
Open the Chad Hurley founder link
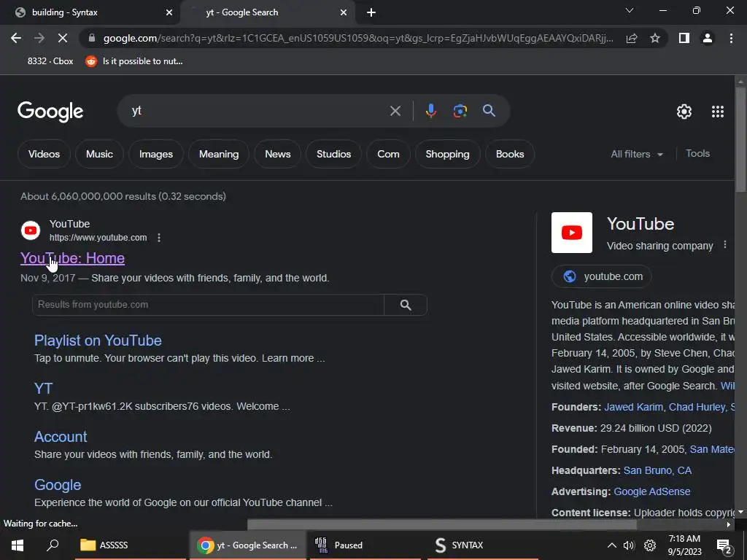coord(697,407)
